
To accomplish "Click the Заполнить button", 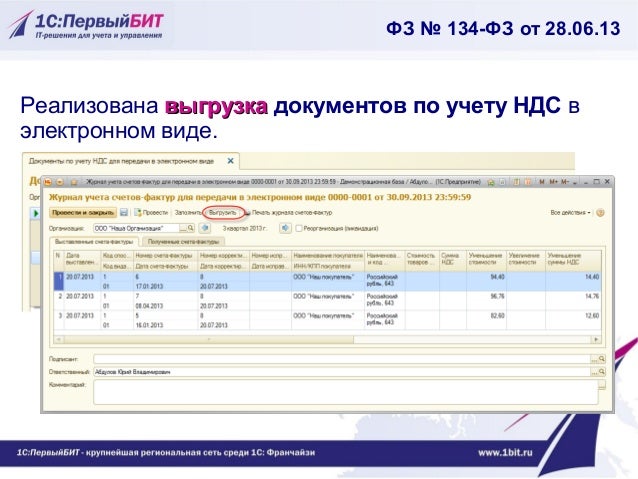I will [188, 212].
